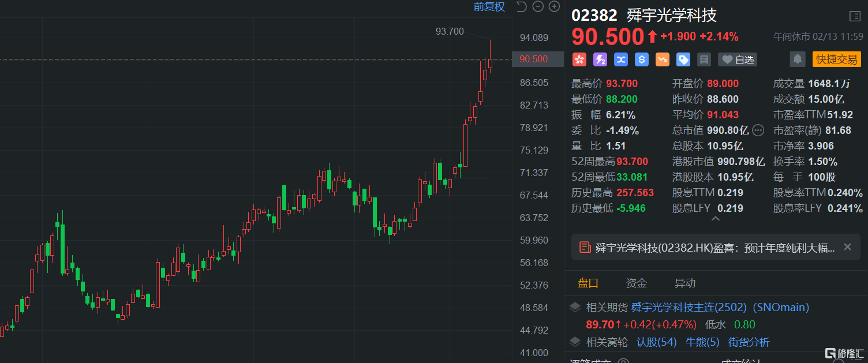
Task: Click the ellipsis icon next to 总市值
Action: point(758,130)
